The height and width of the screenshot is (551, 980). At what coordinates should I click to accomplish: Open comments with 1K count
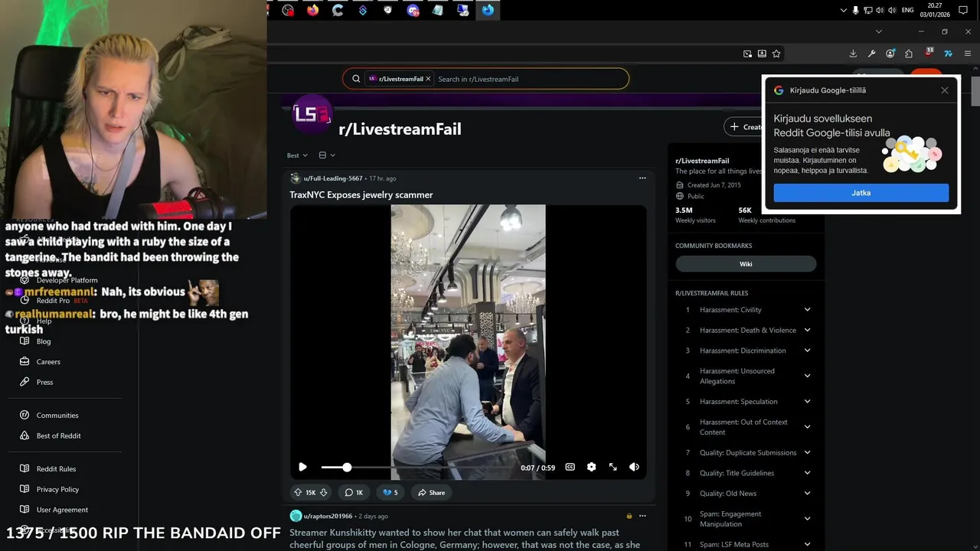(x=354, y=493)
